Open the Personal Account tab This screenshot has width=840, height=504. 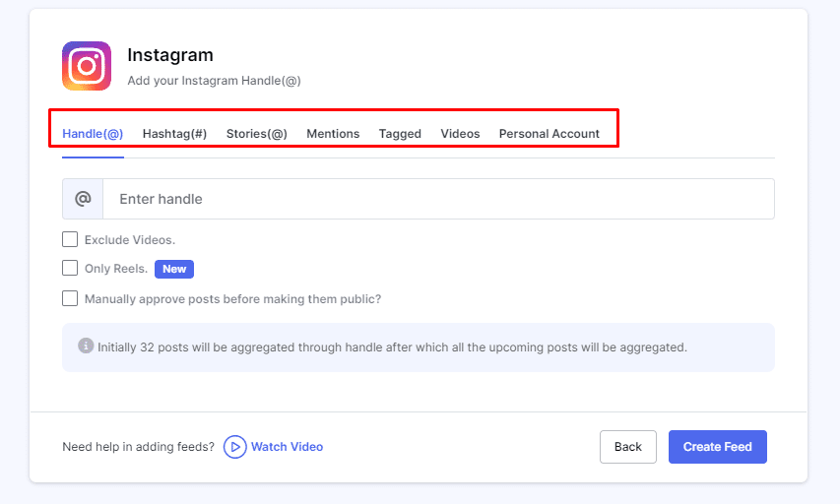point(549,134)
